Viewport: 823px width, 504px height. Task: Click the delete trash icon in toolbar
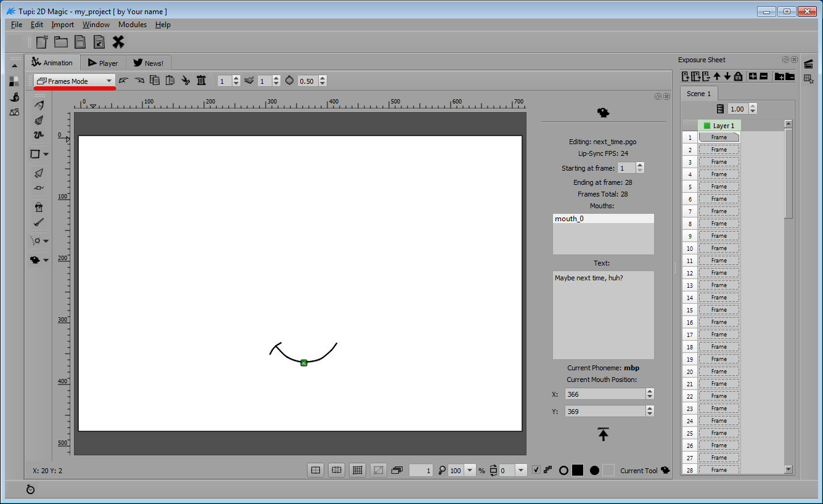[x=201, y=81]
